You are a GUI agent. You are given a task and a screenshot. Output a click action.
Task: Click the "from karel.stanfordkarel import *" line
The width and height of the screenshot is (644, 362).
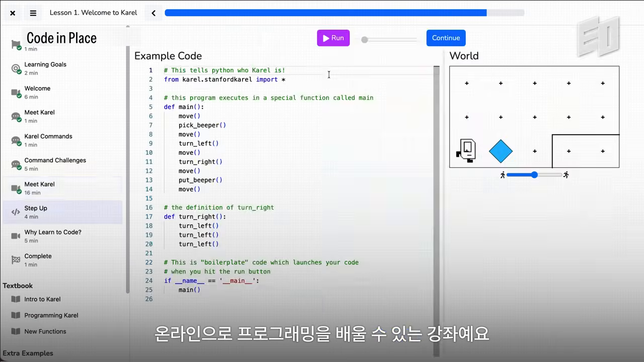click(x=225, y=79)
